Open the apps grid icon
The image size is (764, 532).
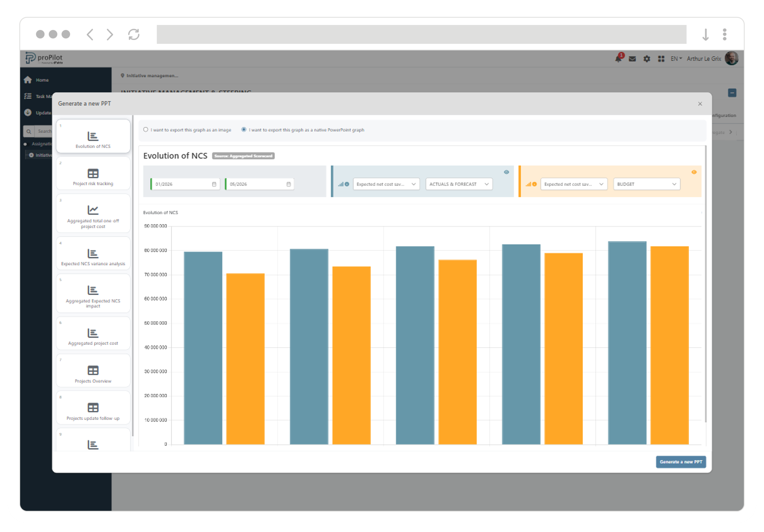[x=661, y=59]
